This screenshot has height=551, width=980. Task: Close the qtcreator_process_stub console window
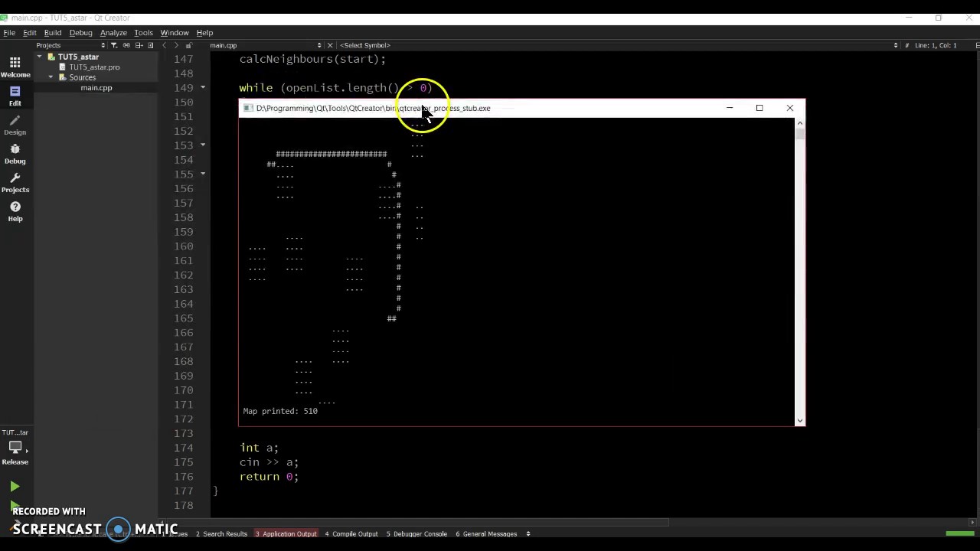790,108
